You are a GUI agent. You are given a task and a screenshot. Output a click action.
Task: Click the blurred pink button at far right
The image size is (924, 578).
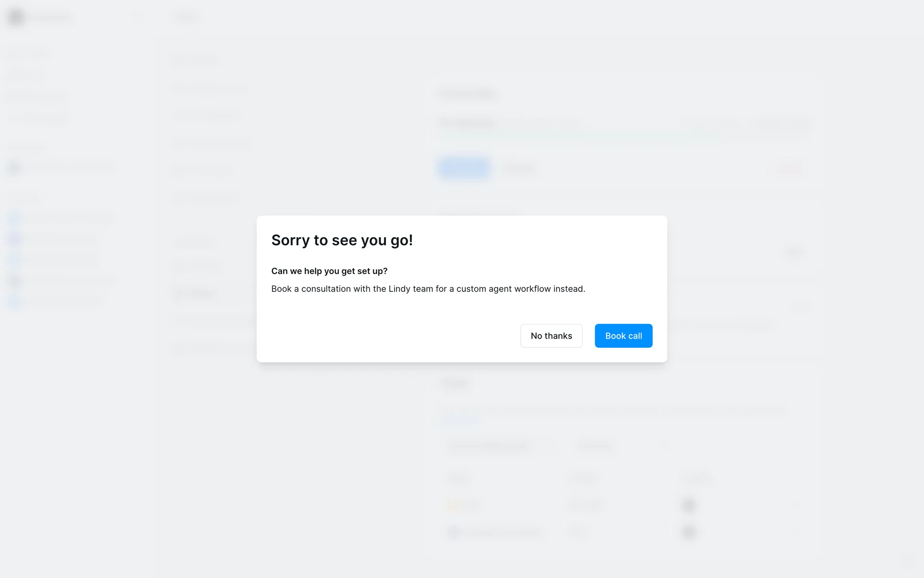[788, 168]
